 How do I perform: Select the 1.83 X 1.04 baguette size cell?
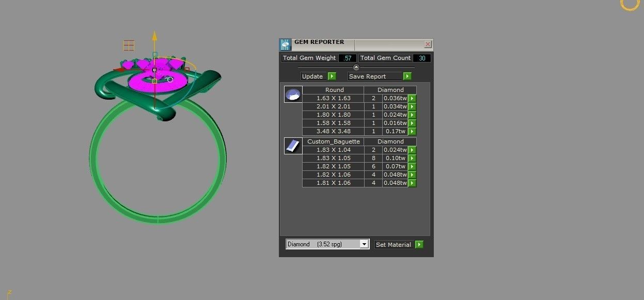coord(333,150)
